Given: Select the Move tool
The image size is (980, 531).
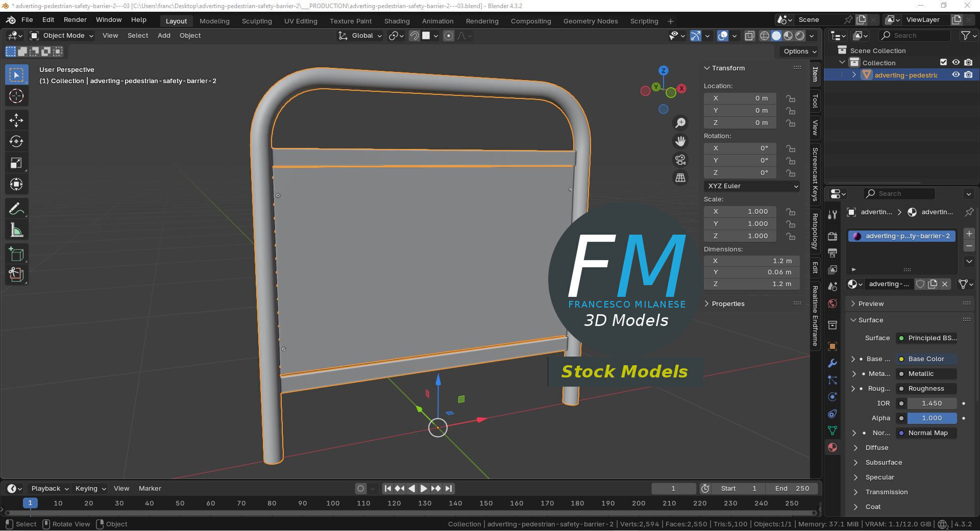Looking at the screenshot, I should point(16,120).
